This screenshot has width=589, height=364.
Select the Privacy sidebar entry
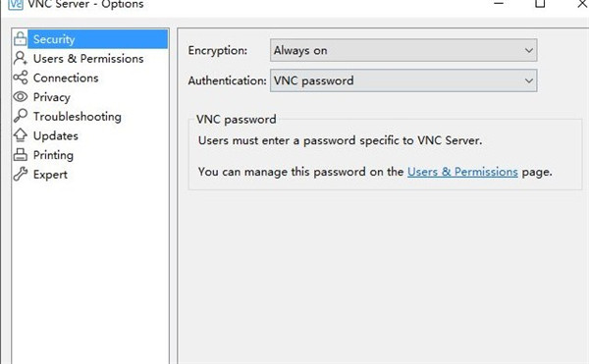coord(51,97)
